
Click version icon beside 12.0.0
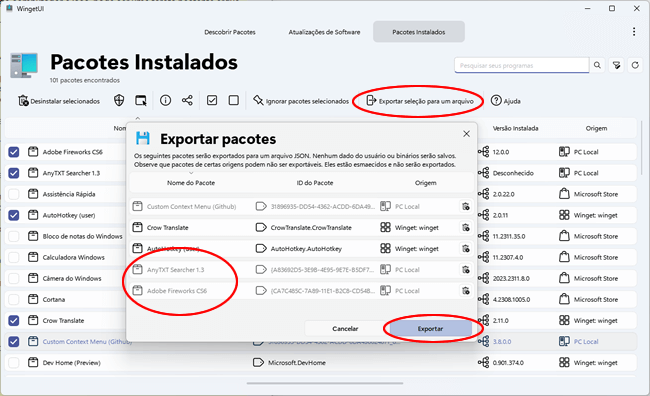(x=484, y=152)
